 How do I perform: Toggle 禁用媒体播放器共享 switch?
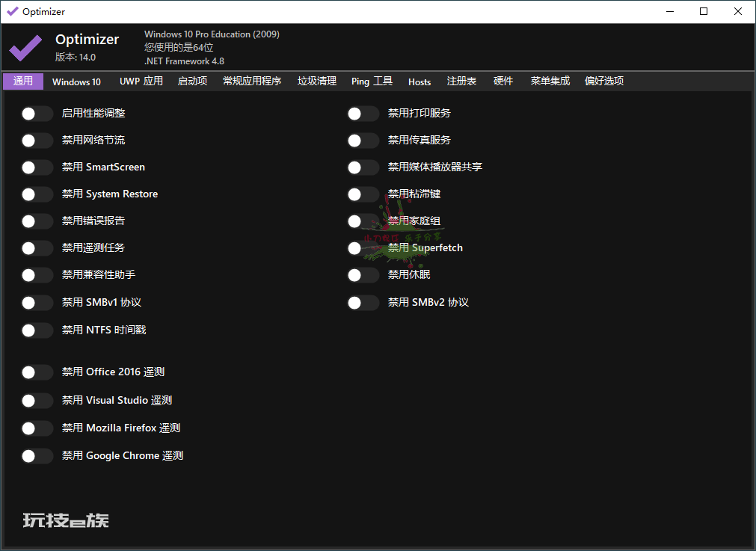pyautogui.click(x=363, y=167)
